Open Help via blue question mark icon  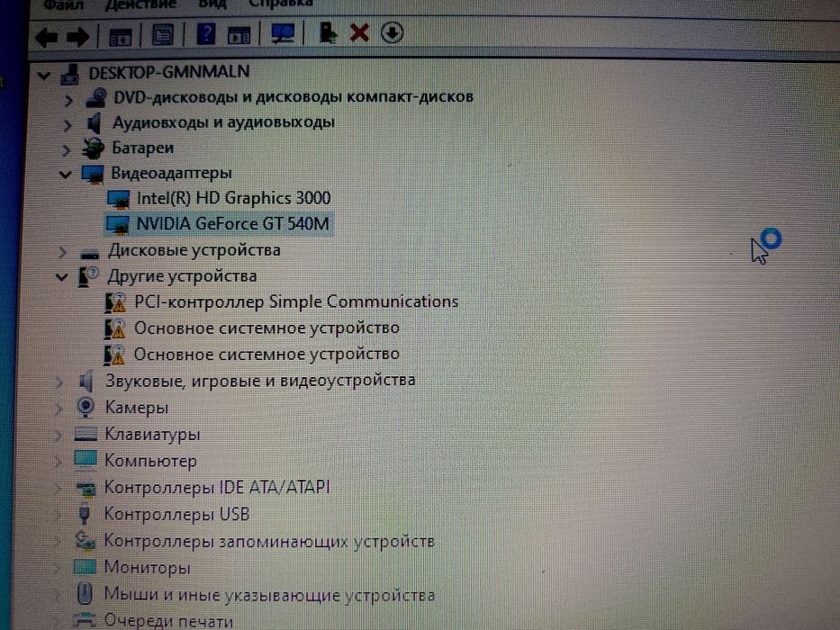click(206, 34)
